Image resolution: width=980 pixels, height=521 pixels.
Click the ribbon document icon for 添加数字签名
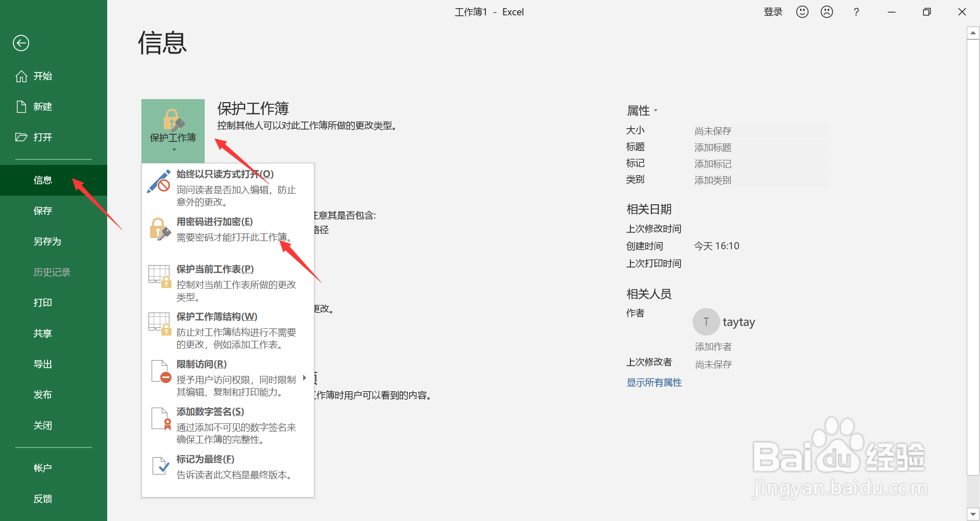(161, 419)
